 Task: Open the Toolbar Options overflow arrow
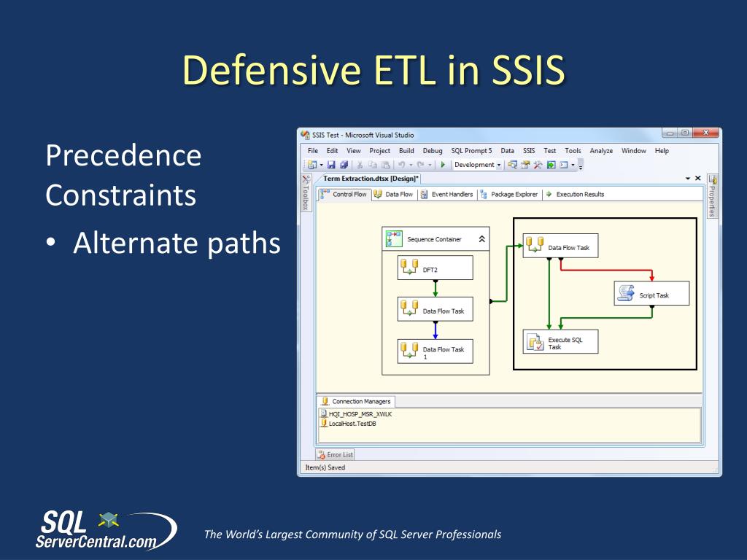(580, 166)
